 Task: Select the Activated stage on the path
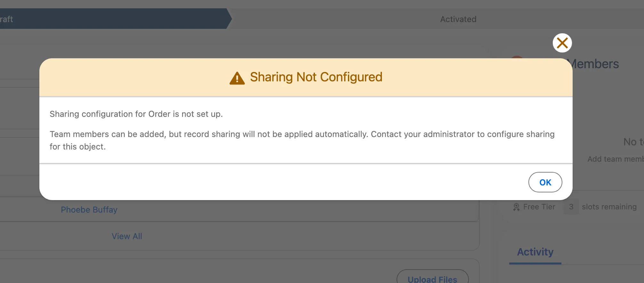click(458, 19)
